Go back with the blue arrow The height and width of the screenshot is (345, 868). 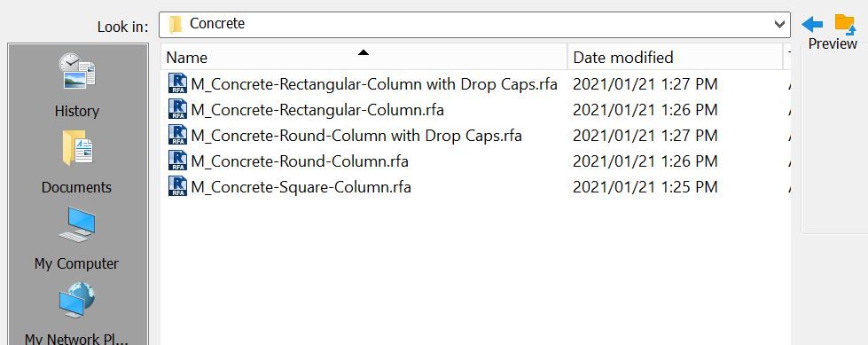pyautogui.click(x=812, y=24)
